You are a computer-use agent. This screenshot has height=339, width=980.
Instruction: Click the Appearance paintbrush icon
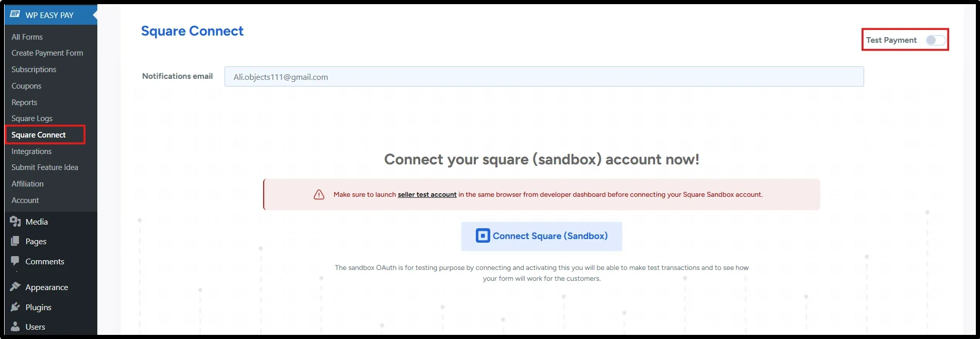pyautogui.click(x=15, y=286)
